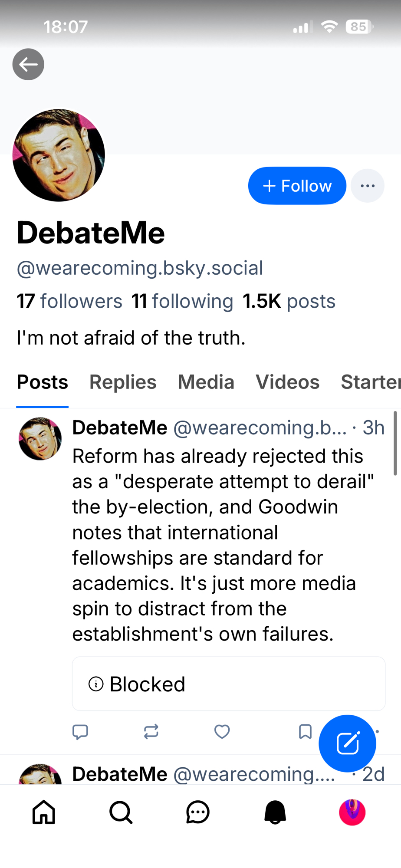
Task: Open the Chat messages
Action: [x=198, y=812]
